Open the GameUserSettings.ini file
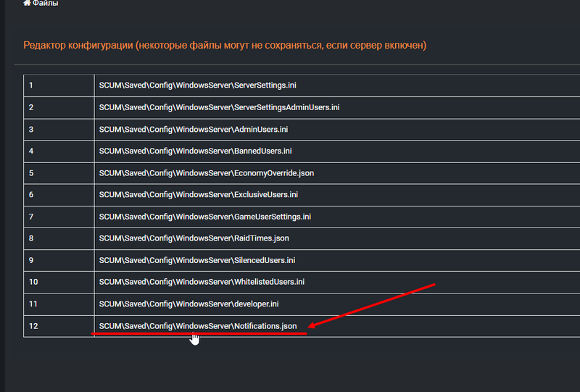 (x=204, y=217)
